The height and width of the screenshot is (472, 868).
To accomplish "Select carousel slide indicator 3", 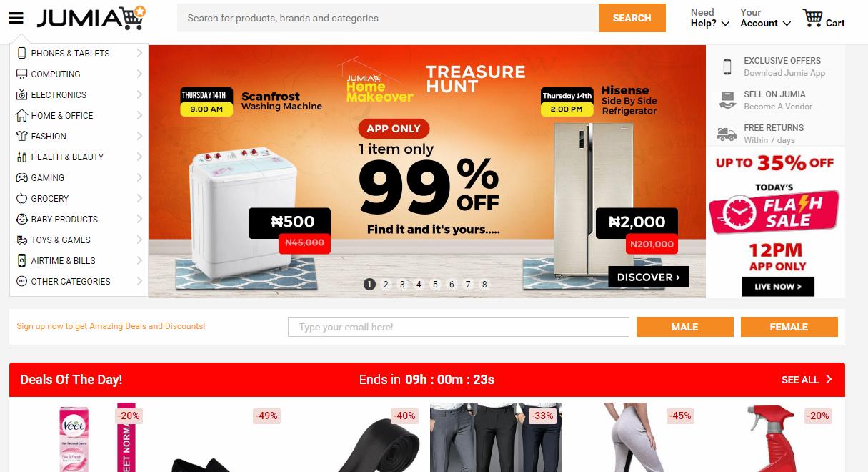I will 402,284.
